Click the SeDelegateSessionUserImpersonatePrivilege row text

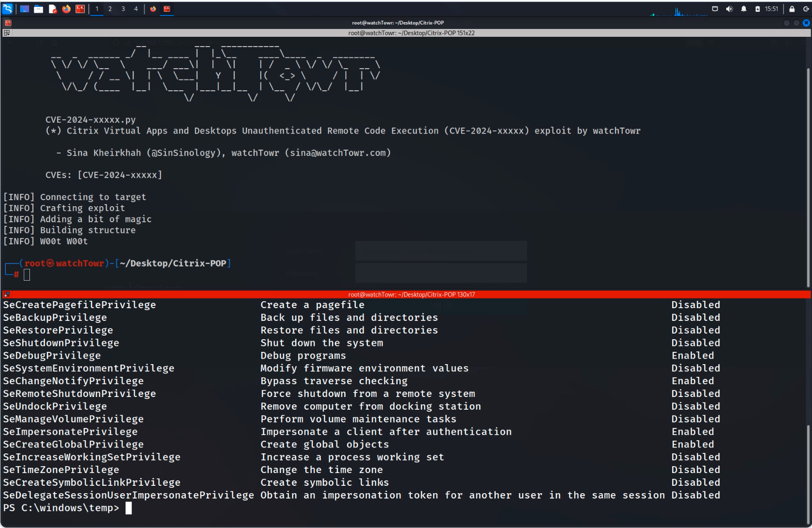[128, 495]
